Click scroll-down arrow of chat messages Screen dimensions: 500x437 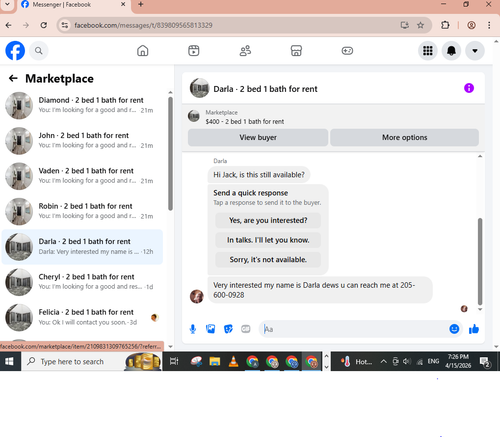480,310
